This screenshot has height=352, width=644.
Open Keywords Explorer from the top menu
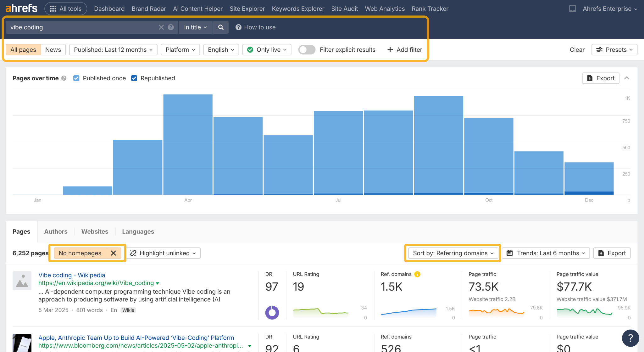click(x=298, y=9)
